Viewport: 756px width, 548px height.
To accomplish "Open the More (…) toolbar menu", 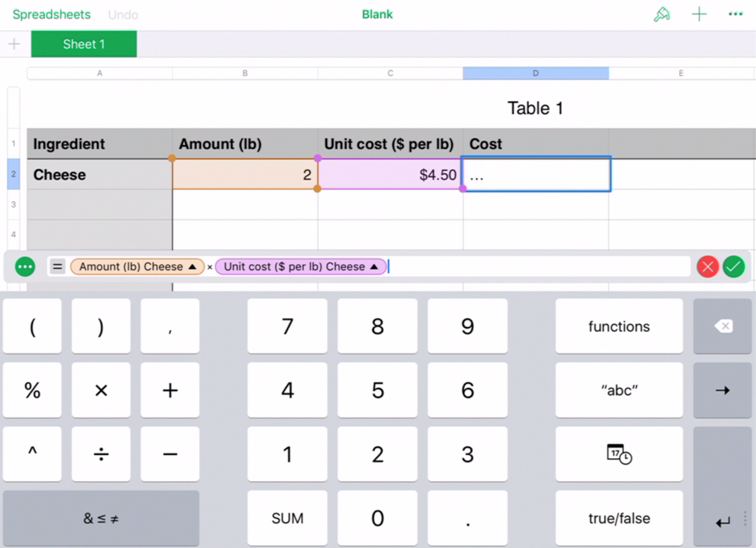I will (x=735, y=14).
